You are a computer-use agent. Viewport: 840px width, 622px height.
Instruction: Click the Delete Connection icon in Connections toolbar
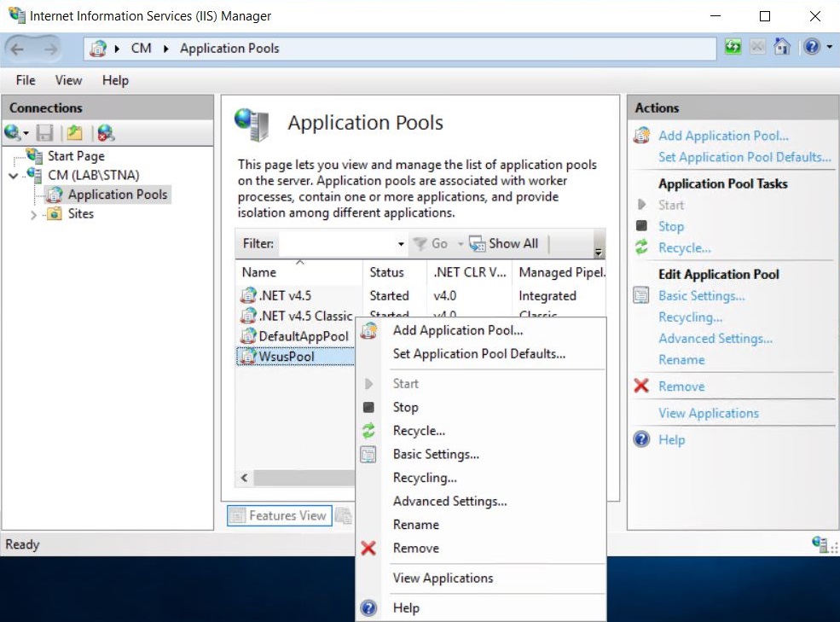point(105,132)
